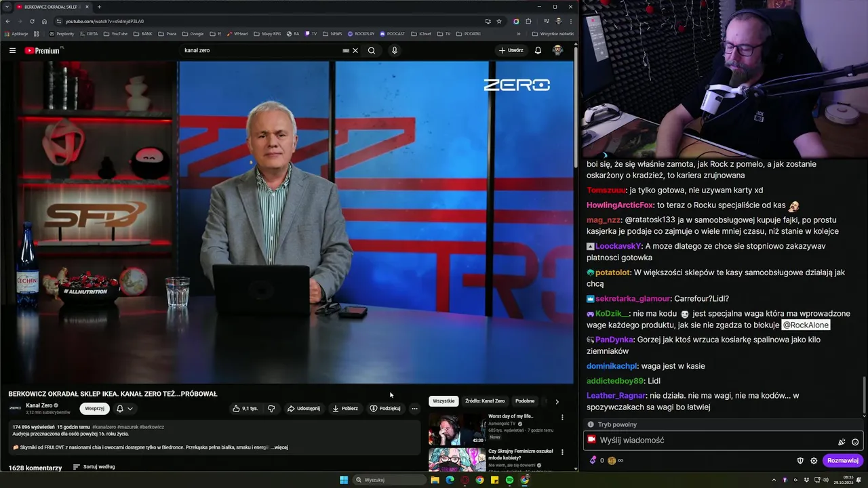868x488 pixels.
Task: Open Microsoft Edge from the taskbar
Action: 450,480
